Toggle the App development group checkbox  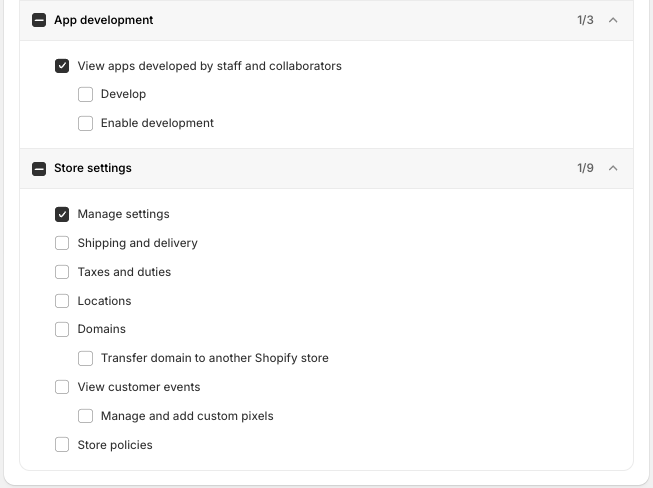39,20
